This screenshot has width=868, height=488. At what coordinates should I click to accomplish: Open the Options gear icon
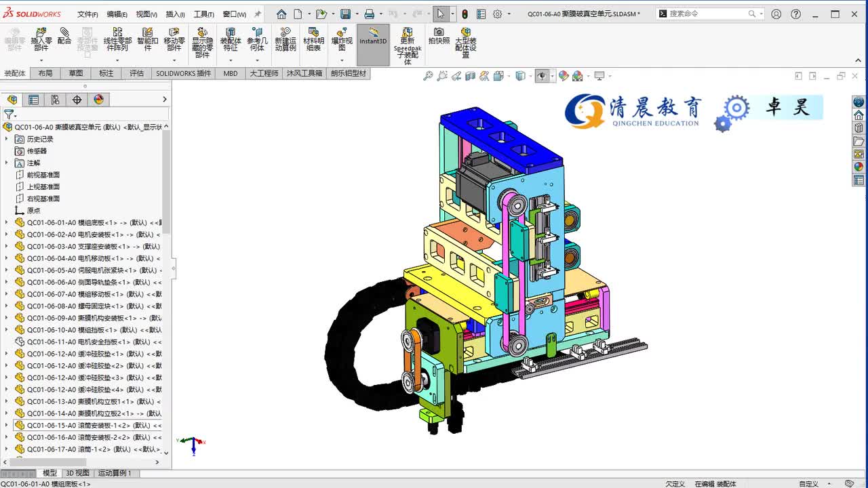[498, 14]
